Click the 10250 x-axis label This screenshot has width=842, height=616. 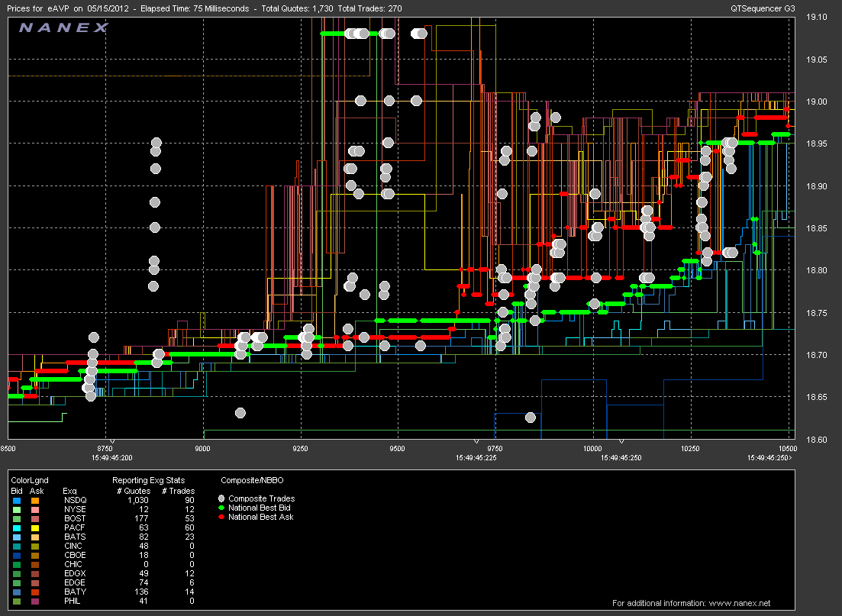690,448
